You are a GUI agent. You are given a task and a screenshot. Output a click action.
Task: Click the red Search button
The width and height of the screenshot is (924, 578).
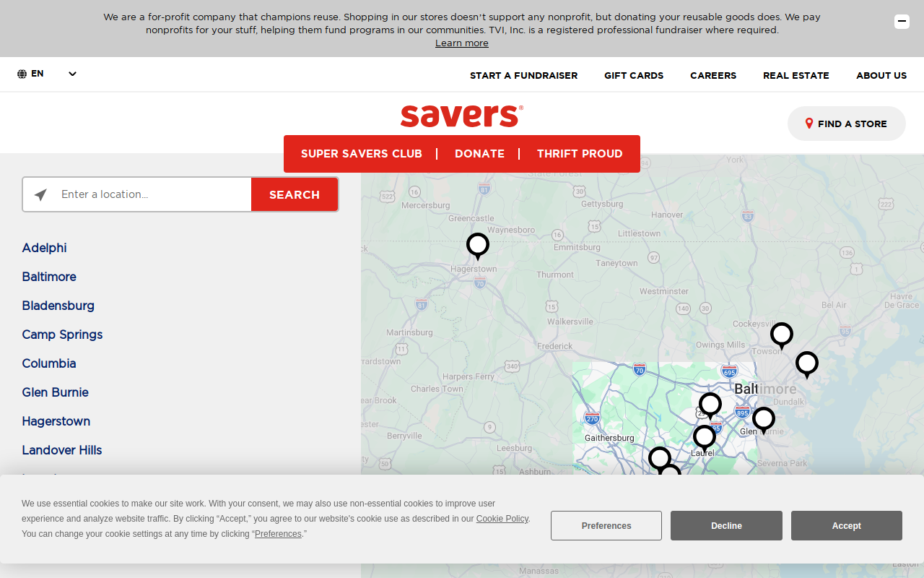pyautogui.click(x=295, y=194)
